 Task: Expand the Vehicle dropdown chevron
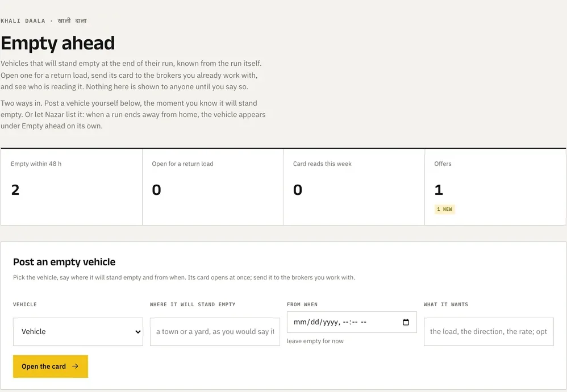click(x=137, y=332)
